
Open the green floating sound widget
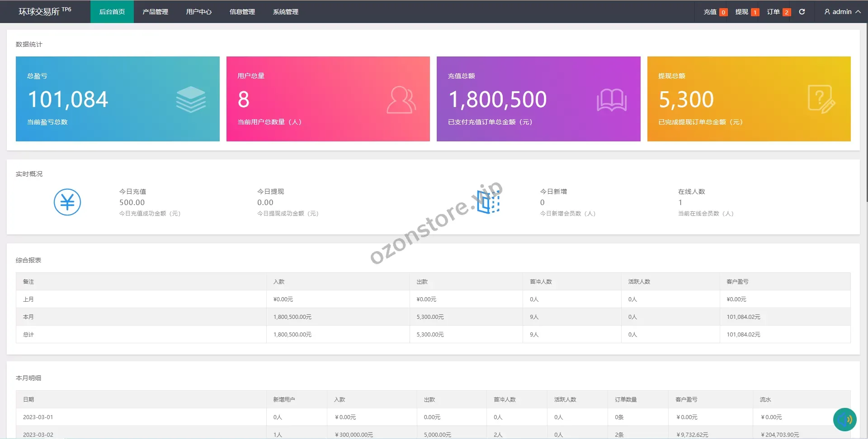coord(844,420)
